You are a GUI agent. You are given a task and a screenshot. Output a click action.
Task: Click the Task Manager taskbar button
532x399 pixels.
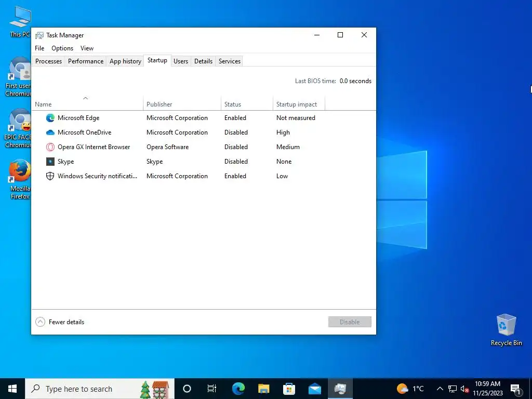click(x=340, y=389)
